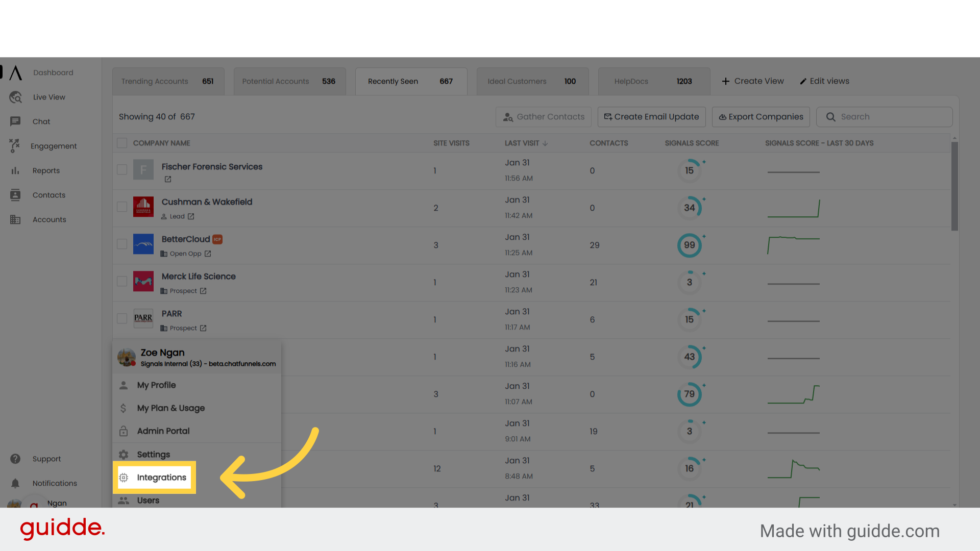This screenshot has height=551, width=980.
Task: Click the Support question mark icon
Action: (15, 459)
